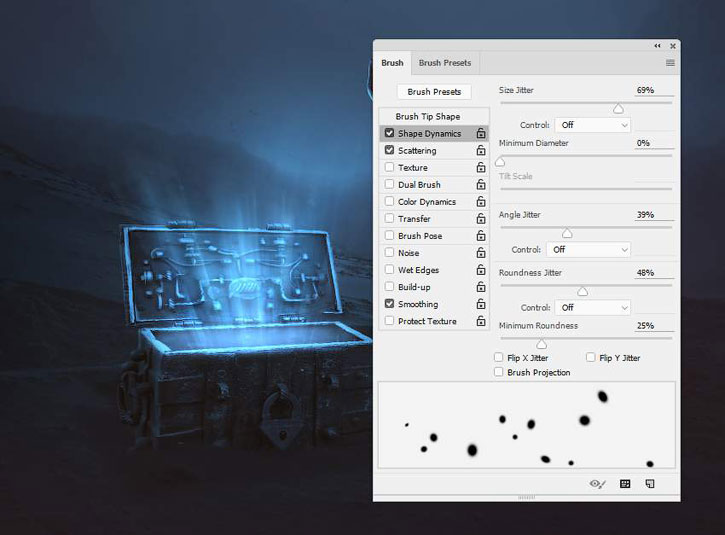Image resolution: width=725 pixels, height=535 pixels.
Task: Enable the Transfer checkbox
Action: [389, 218]
